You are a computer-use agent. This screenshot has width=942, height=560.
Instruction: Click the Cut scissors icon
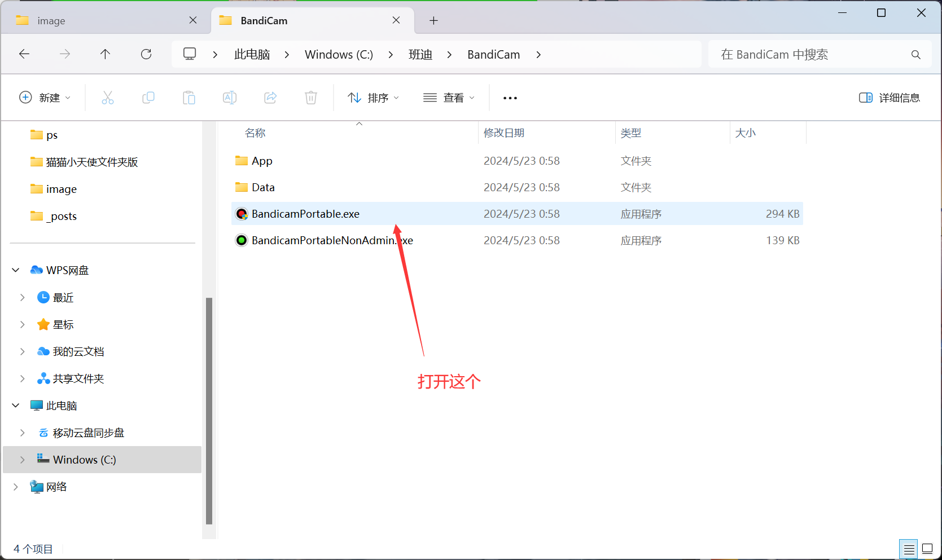108,98
